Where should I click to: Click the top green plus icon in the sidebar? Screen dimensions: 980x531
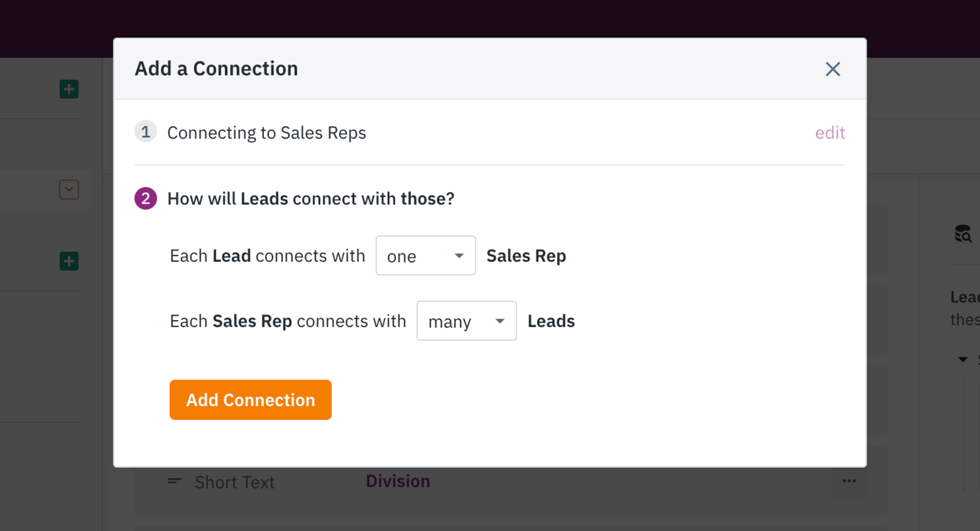tap(69, 89)
